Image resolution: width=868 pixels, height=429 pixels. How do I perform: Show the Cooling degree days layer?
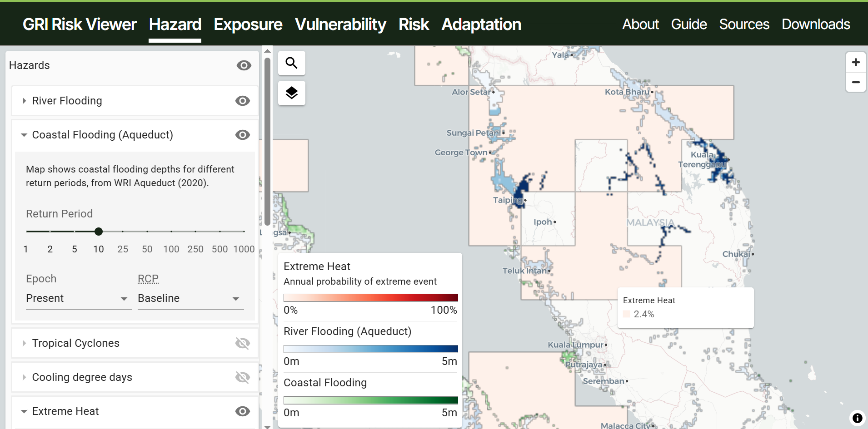pos(242,377)
